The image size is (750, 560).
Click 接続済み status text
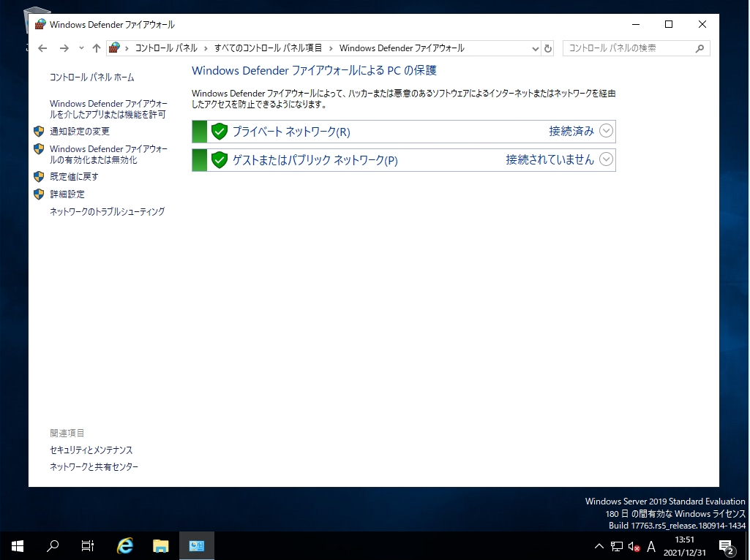pyautogui.click(x=571, y=131)
